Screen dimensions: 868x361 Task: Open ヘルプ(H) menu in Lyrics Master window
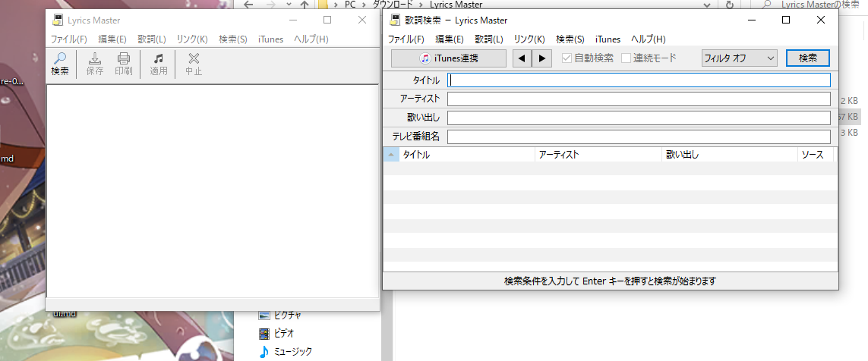(x=311, y=39)
